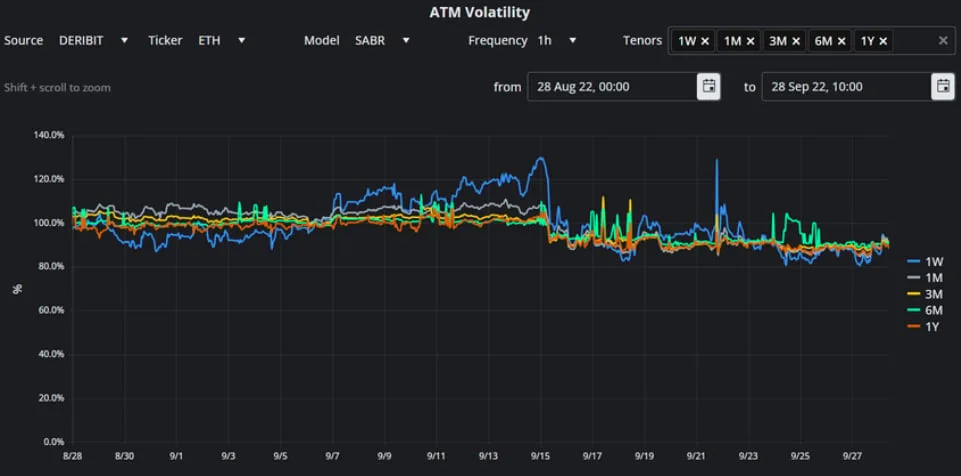Click the 20.0% y-axis label
Screen dimensions: 961x476
click(51, 398)
